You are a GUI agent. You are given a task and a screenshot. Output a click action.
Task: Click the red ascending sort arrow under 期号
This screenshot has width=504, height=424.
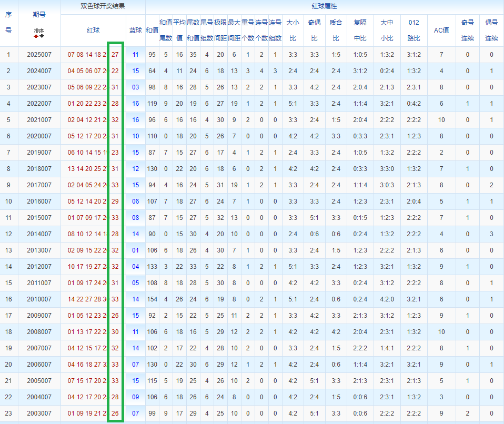[36, 36]
